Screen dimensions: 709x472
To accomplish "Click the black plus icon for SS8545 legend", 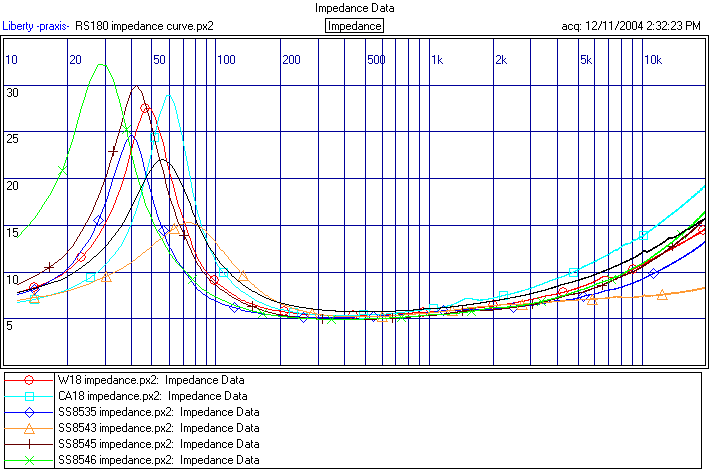I will [30, 444].
